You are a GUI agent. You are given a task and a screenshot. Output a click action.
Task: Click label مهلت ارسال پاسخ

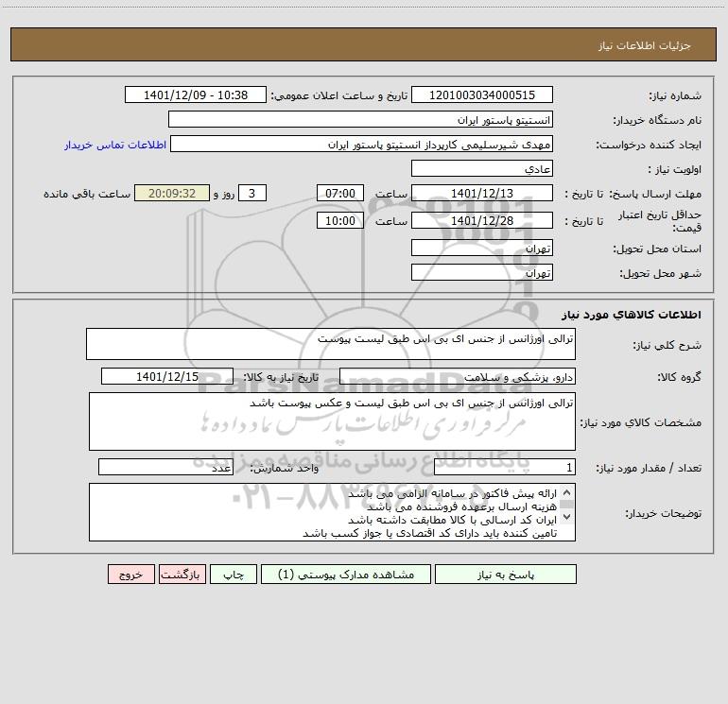[x=655, y=194]
